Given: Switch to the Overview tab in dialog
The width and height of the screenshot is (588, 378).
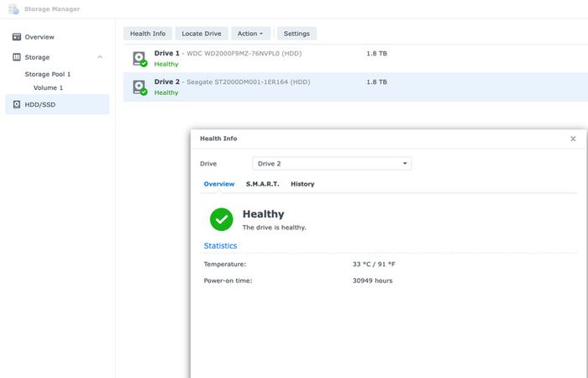Looking at the screenshot, I should click(219, 184).
